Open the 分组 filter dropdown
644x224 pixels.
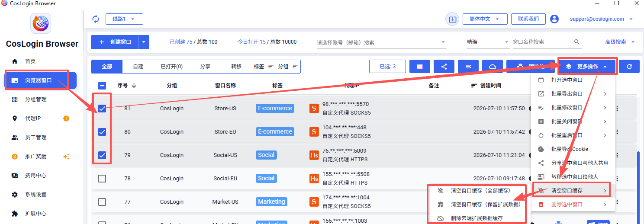288,67
